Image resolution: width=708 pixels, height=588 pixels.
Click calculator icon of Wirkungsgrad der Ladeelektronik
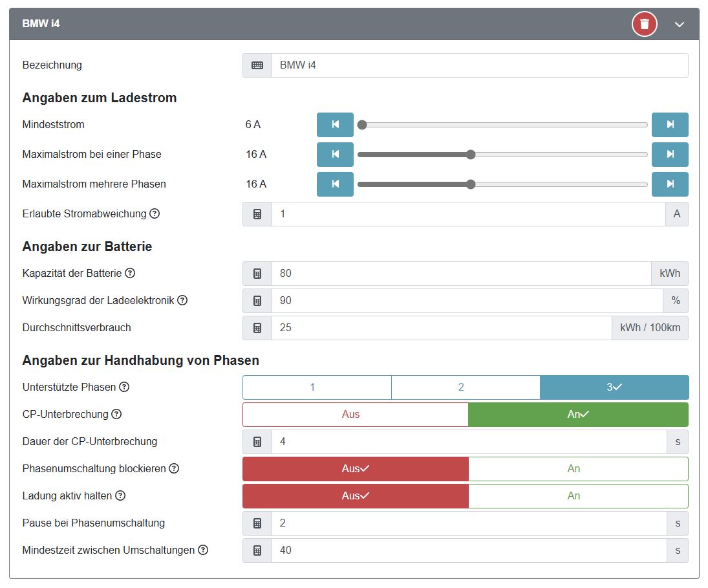point(257,301)
